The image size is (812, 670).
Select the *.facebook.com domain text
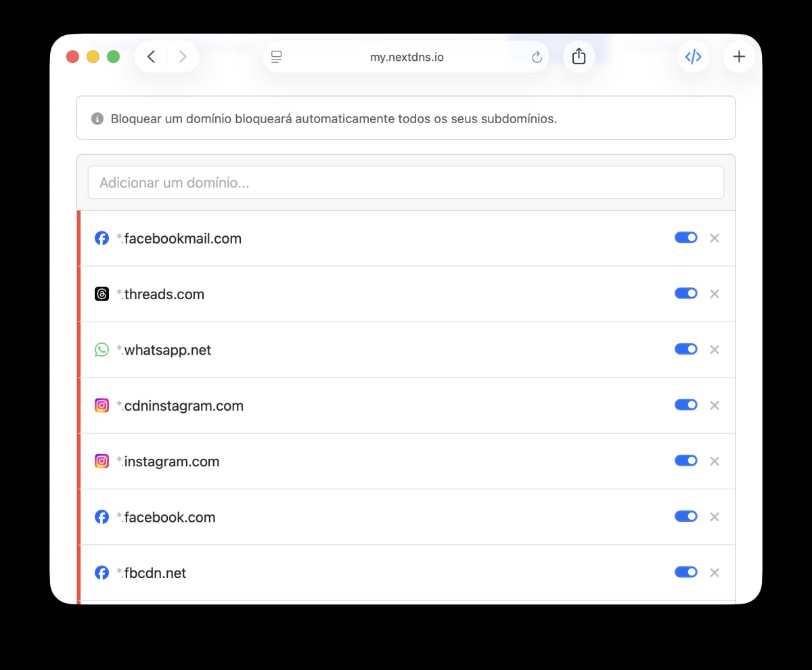[x=166, y=517]
